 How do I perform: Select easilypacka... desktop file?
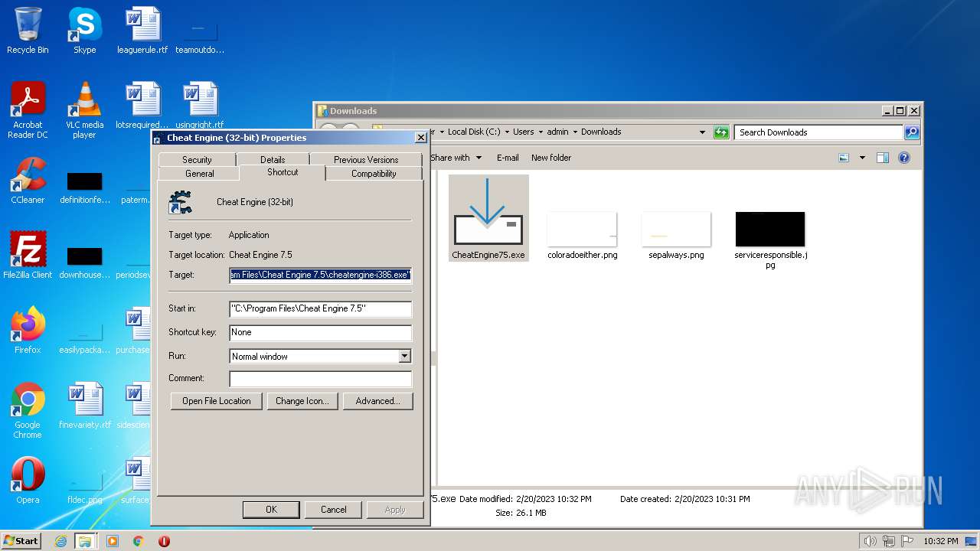tap(84, 338)
